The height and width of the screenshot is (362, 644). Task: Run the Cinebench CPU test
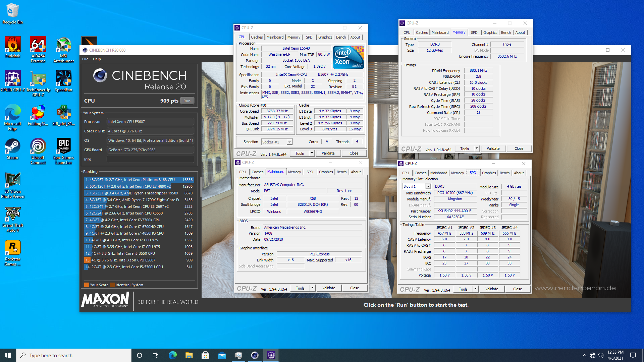click(187, 101)
